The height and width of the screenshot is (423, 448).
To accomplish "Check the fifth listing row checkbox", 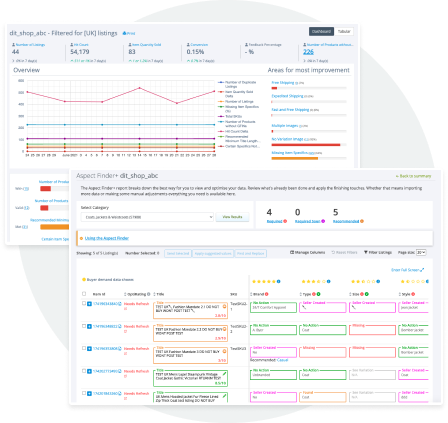I will tap(84, 393).
